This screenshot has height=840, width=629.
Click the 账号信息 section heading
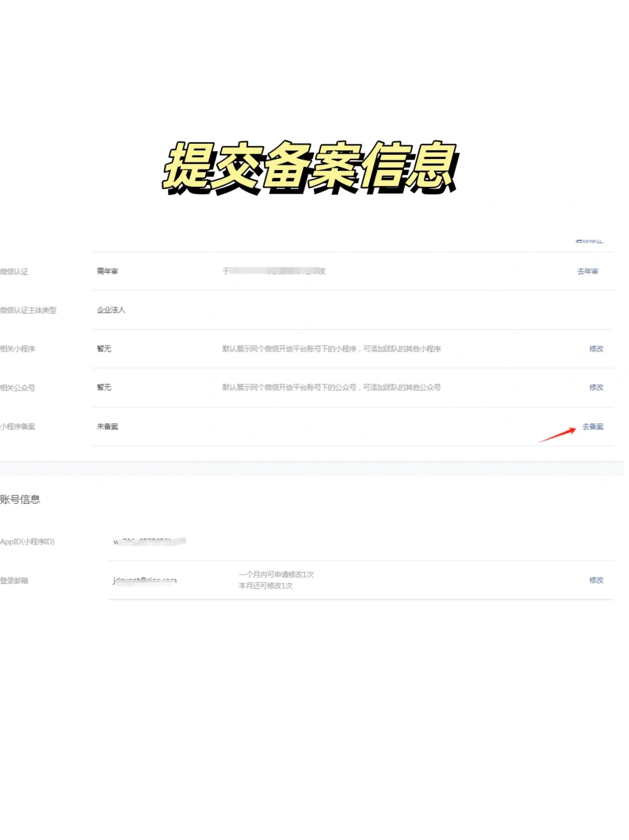pyautogui.click(x=22, y=498)
